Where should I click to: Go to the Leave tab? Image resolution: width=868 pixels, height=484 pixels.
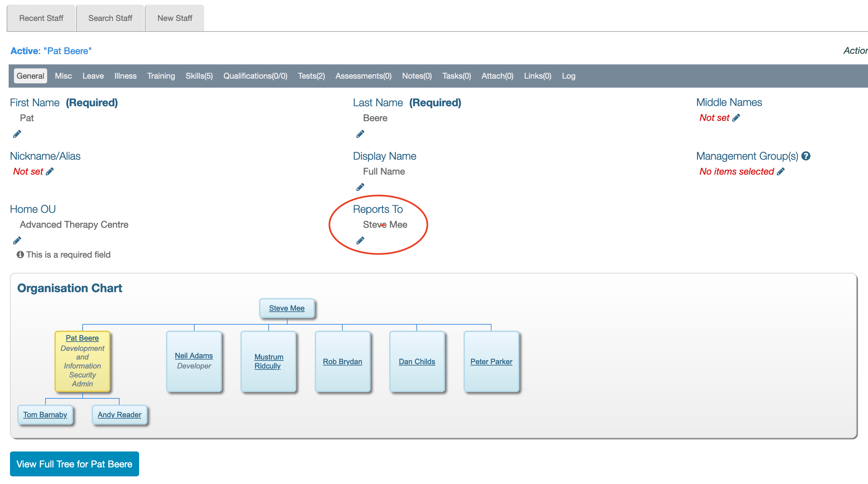click(93, 76)
